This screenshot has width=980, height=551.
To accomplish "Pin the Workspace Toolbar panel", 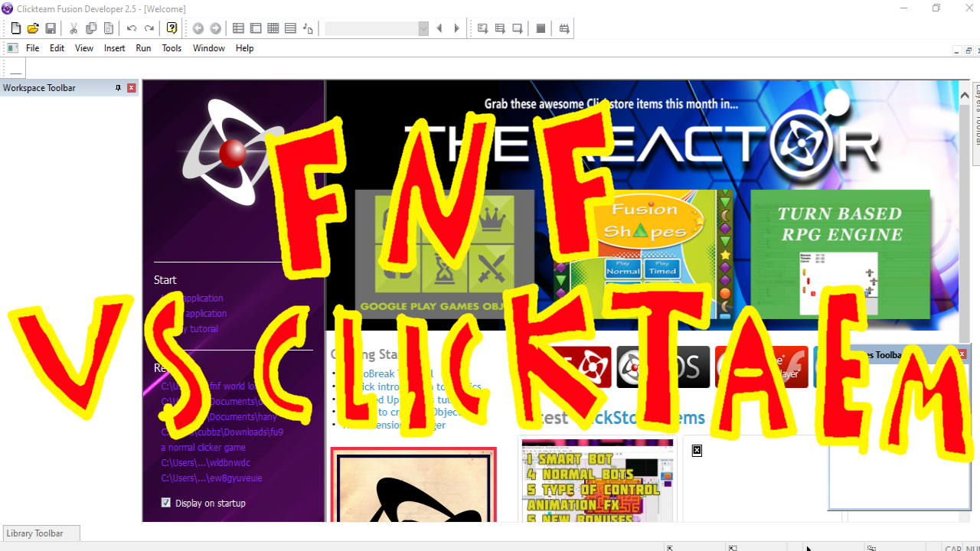I will tap(118, 88).
